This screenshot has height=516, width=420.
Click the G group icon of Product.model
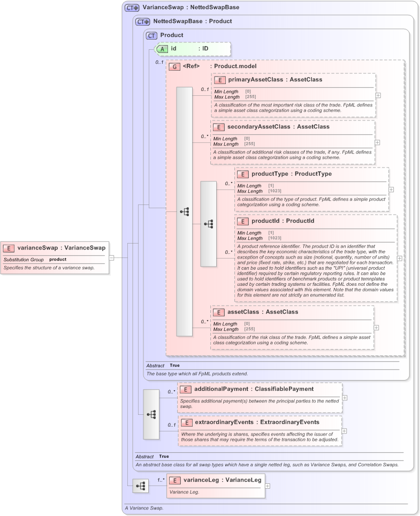(x=174, y=67)
